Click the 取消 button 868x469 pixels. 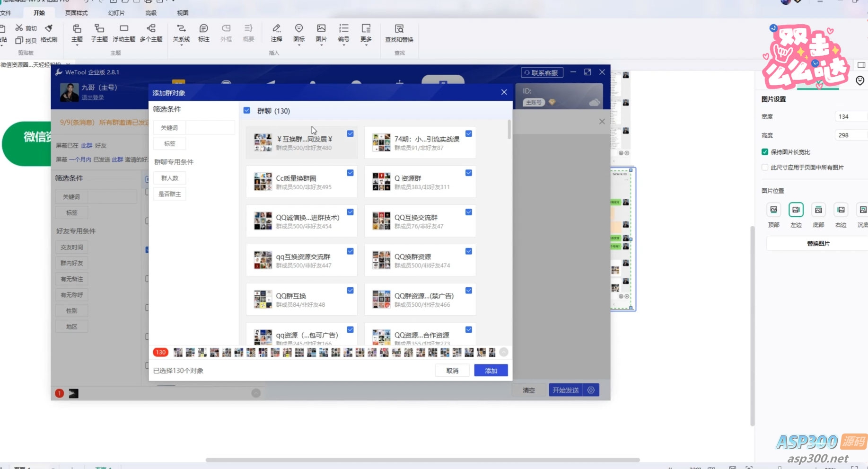coord(452,370)
